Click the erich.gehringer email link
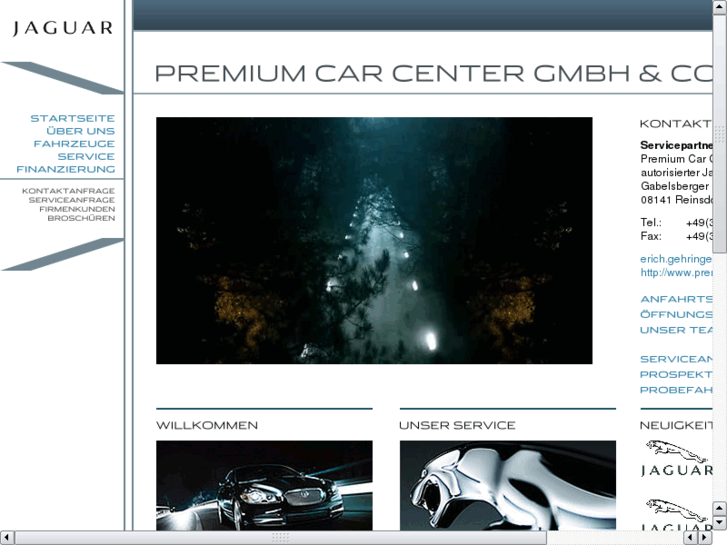Viewport: 727px width, 545px height. 676,259
